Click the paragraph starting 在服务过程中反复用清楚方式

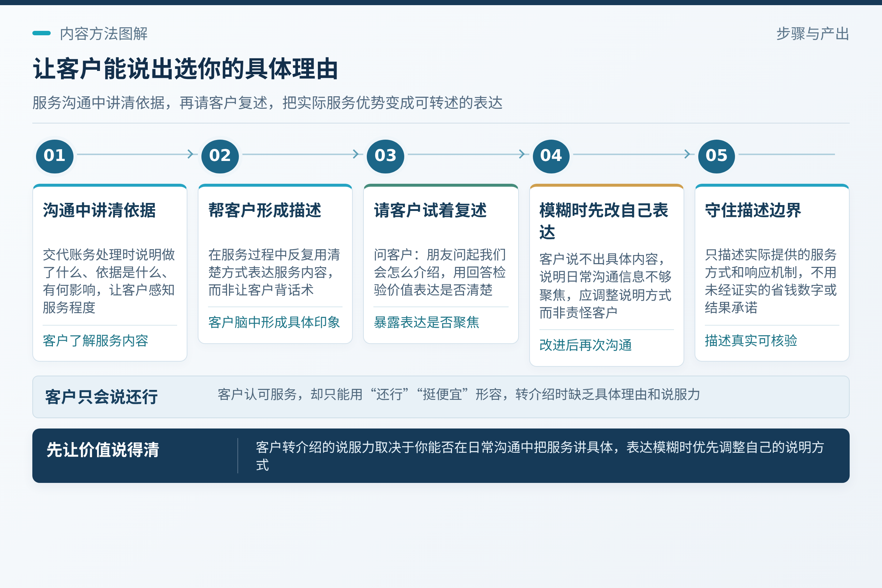click(274, 272)
